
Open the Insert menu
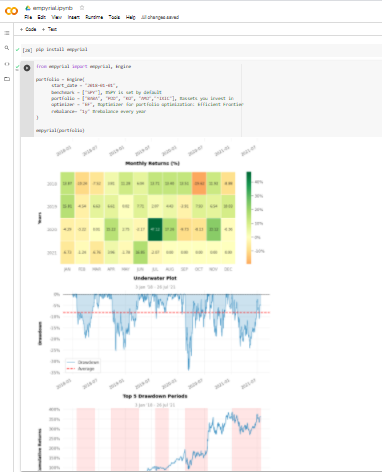74,17
